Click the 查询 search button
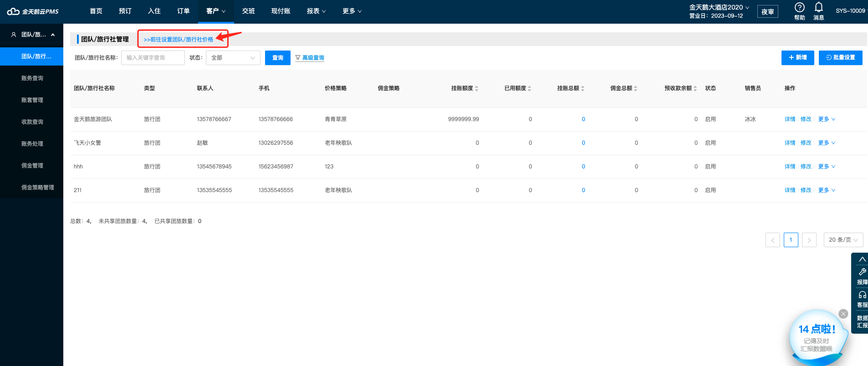Image resolution: width=868 pixels, height=366 pixels. pyautogui.click(x=278, y=58)
